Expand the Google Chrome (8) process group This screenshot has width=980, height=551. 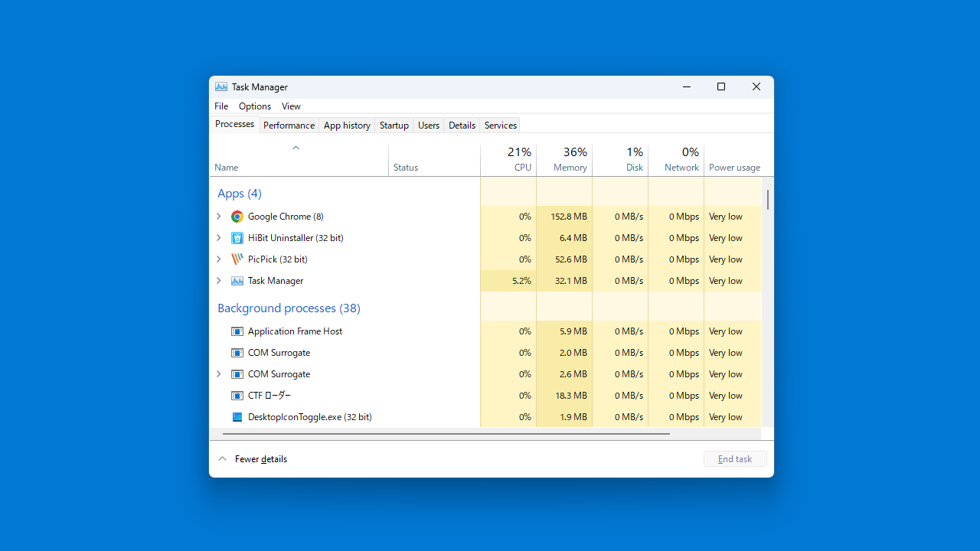[218, 217]
